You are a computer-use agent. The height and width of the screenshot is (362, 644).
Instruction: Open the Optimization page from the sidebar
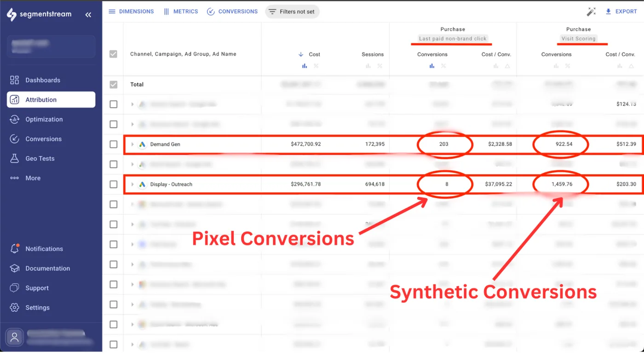coord(42,119)
